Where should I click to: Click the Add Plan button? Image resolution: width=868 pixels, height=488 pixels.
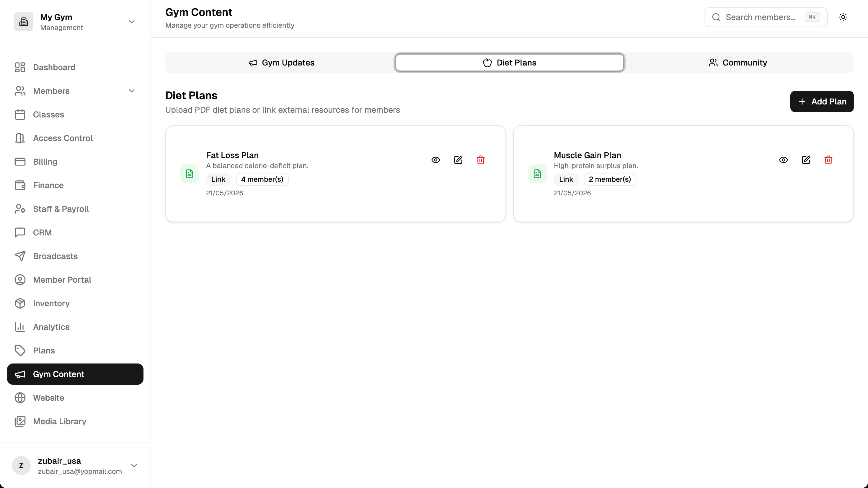coord(822,101)
